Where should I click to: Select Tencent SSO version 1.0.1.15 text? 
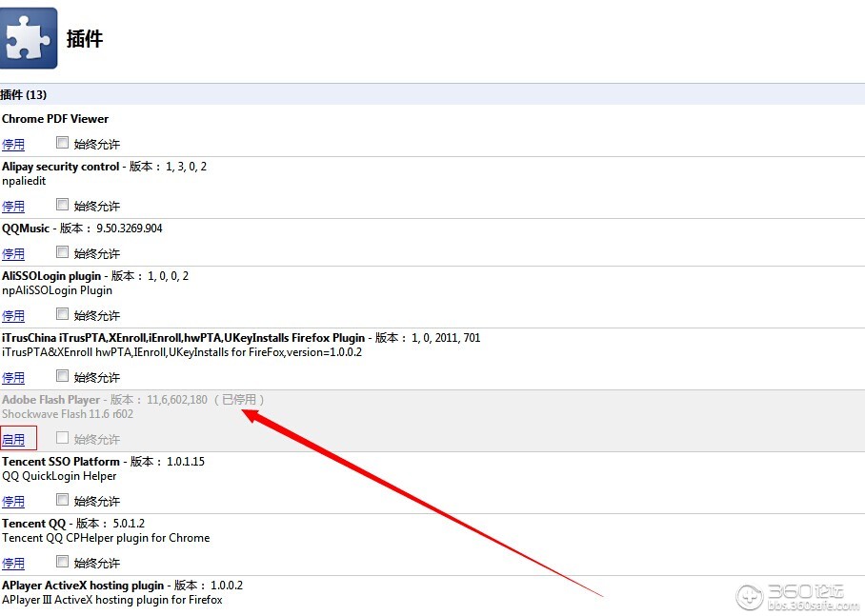click(186, 461)
